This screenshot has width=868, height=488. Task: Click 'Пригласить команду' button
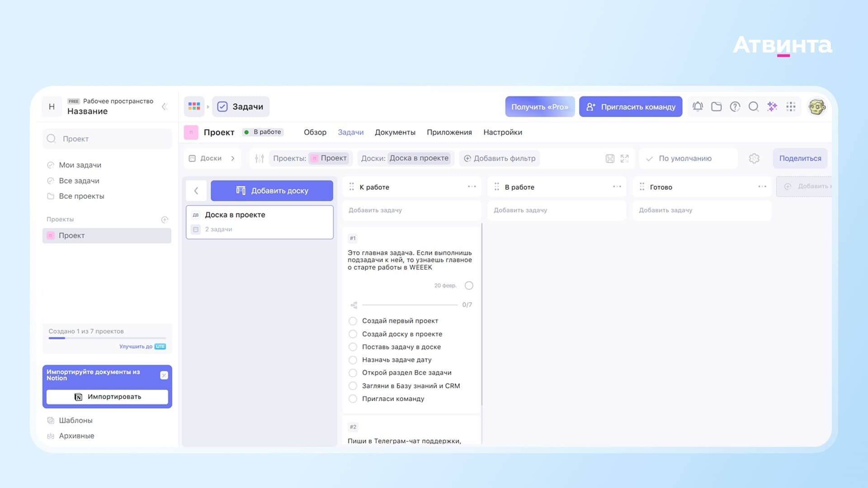click(631, 107)
